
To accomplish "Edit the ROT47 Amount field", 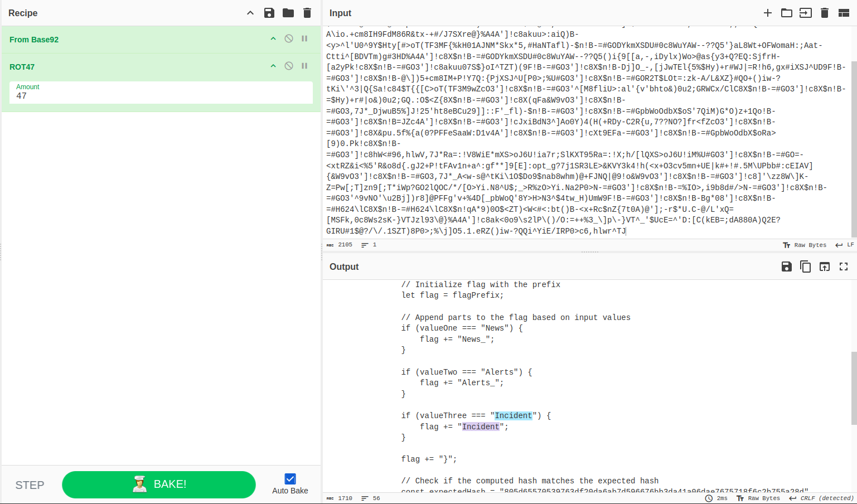I will click(161, 93).
